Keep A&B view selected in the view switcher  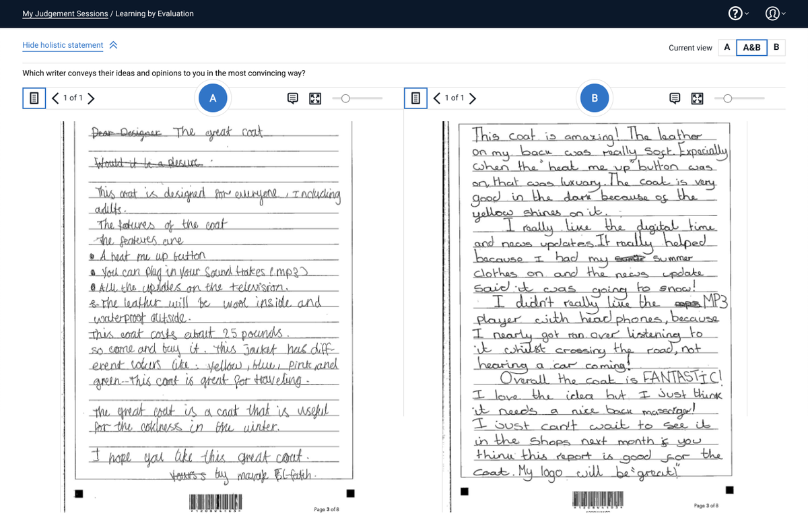pos(751,47)
